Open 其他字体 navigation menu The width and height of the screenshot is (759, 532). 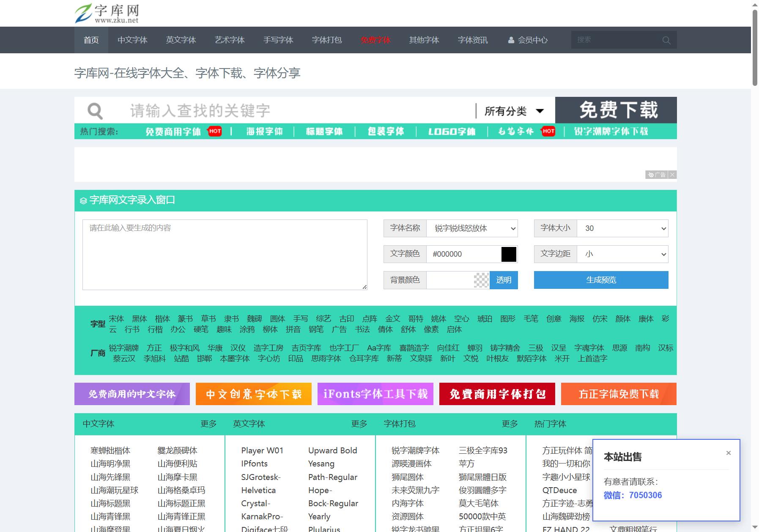[424, 40]
